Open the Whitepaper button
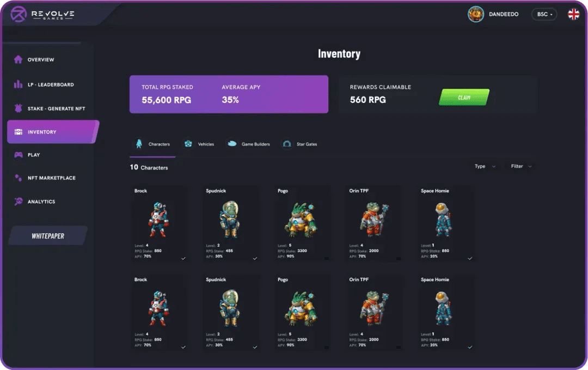This screenshot has height=370, width=588. point(47,235)
